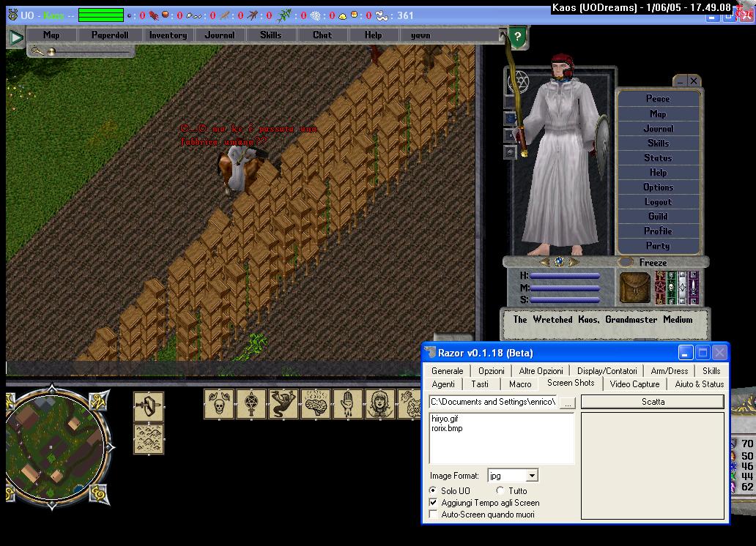756x546 pixels.
Task: Click the skull spell icon in the spell bar
Action: point(219,403)
